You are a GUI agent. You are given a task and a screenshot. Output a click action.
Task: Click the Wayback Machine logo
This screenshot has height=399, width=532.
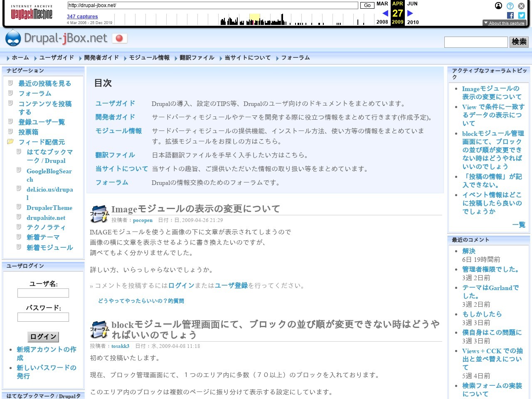(x=32, y=12)
